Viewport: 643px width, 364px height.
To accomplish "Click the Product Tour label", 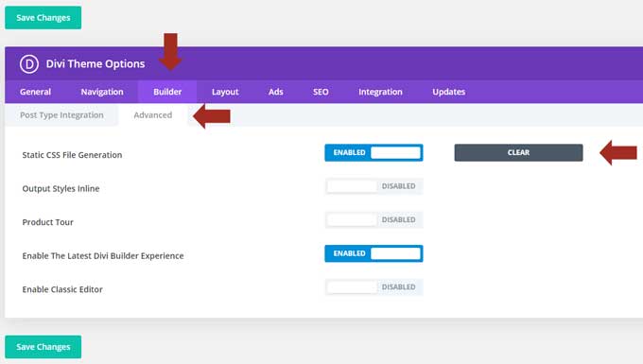I will point(47,222).
